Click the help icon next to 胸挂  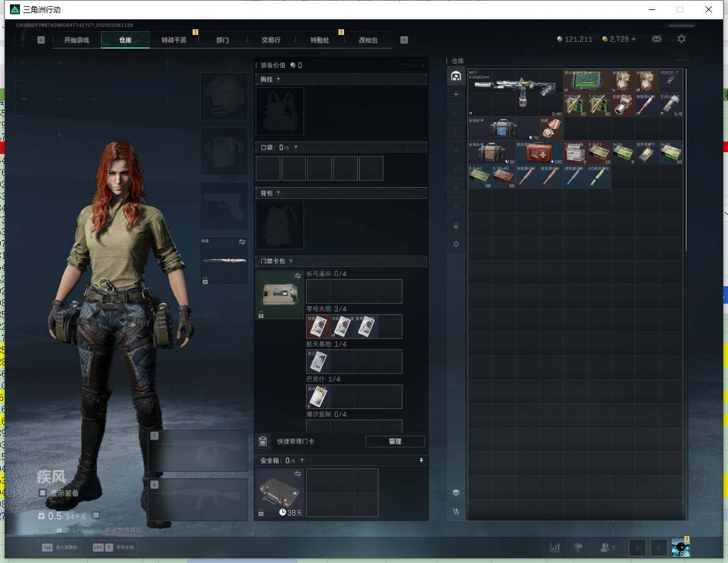278,79
